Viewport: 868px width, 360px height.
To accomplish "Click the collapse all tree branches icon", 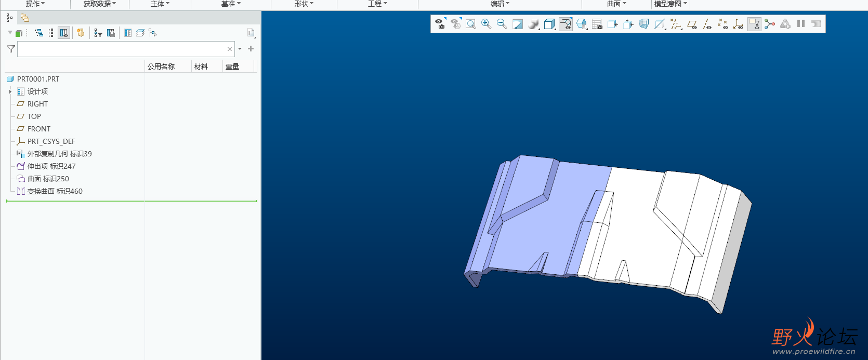I will (x=51, y=33).
